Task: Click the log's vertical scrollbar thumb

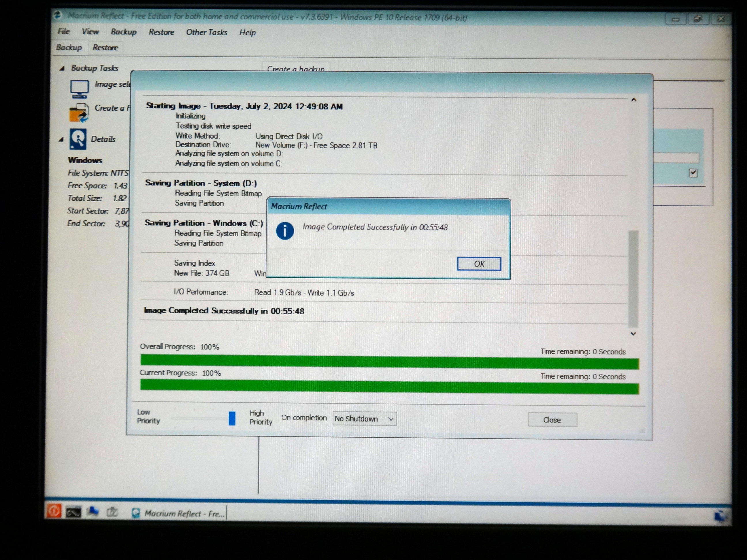Action: click(x=633, y=279)
